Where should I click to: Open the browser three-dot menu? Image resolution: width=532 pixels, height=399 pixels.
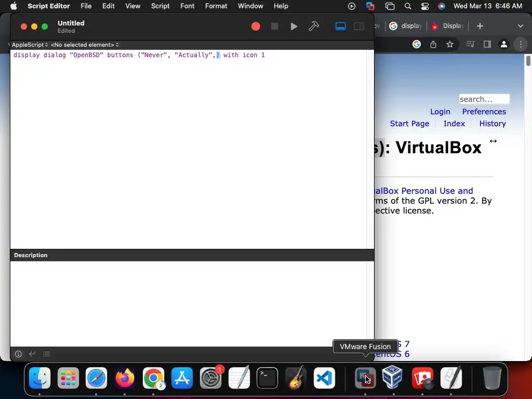[x=521, y=44]
